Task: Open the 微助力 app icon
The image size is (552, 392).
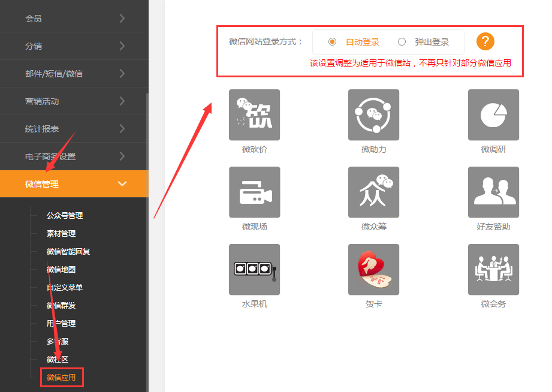Action: (373, 114)
